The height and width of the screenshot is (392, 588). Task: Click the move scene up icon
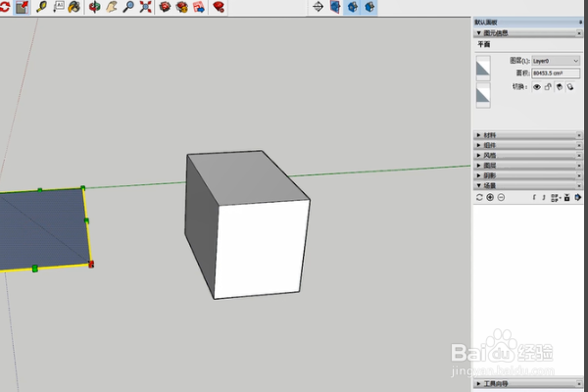click(x=534, y=197)
